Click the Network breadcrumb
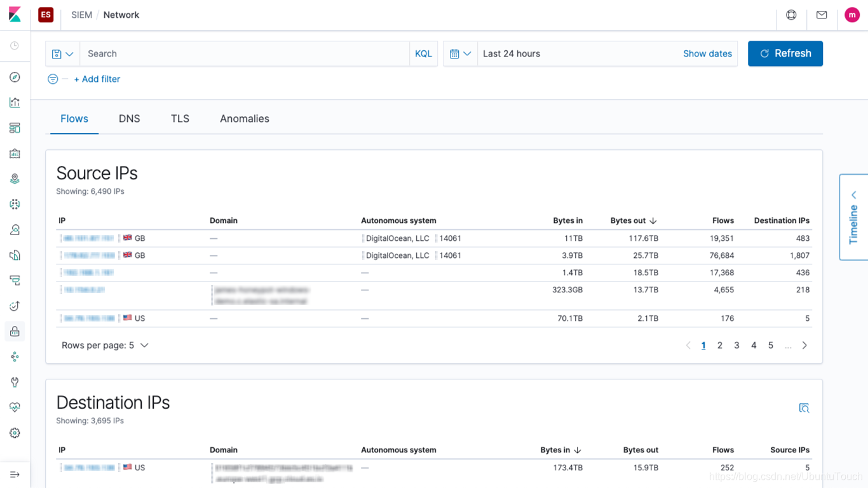The image size is (868, 488). pyautogui.click(x=121, y=15)
